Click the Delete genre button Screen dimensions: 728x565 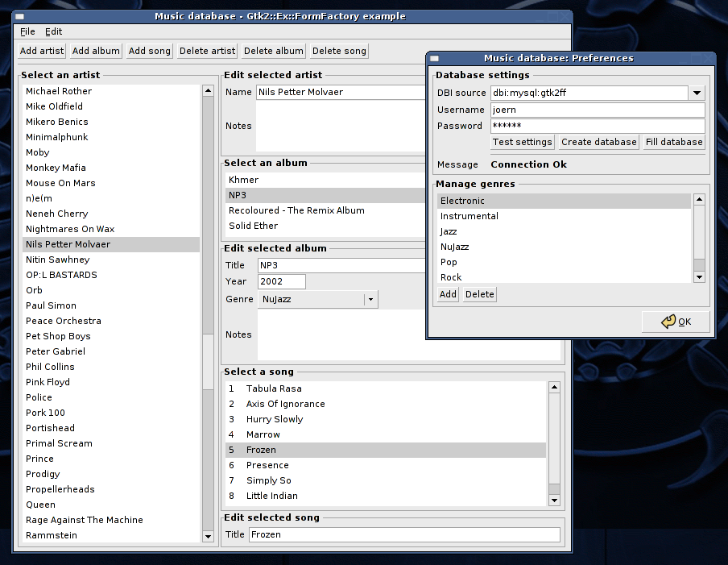[480, 294]
